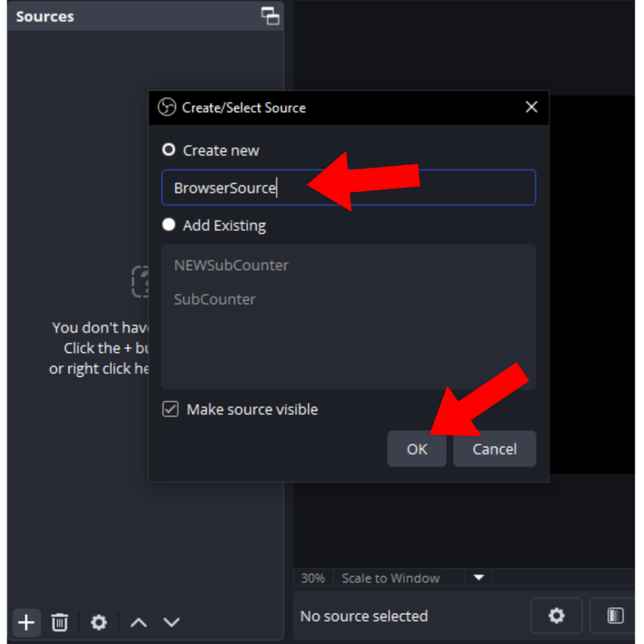
Task: Open the 'Scale to Window' dropdown
Action: [x=391, y=578]
